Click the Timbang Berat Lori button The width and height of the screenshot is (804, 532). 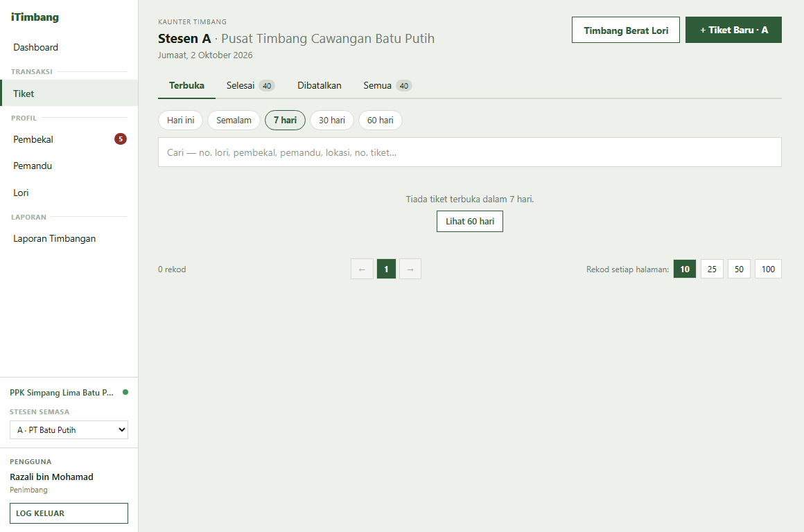coord(626,30)
